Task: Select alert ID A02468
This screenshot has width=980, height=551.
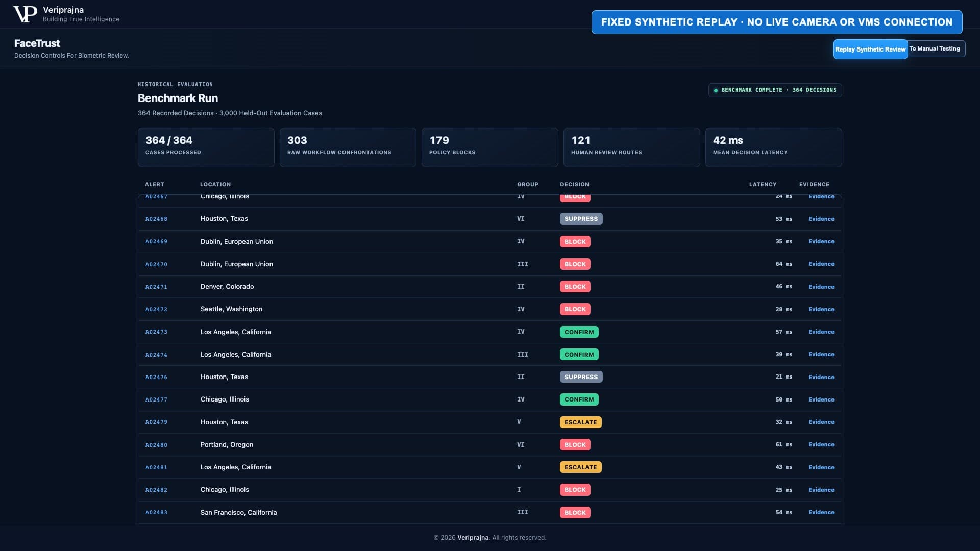Action: pos(156,219)
